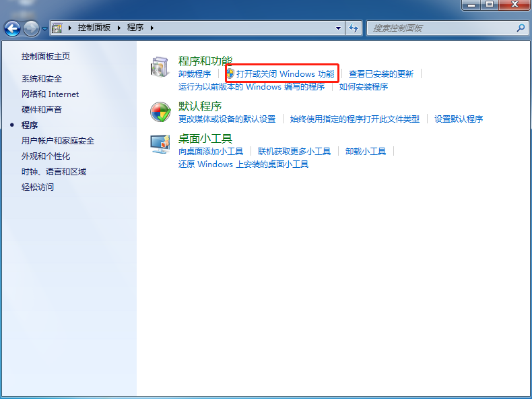
Task: Select 系统和安全 in the sidebar
Action: click(x=42, y=79)
